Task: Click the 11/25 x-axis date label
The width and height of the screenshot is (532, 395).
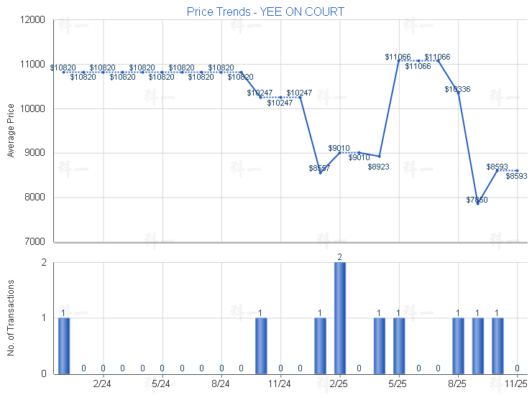Action: [x=517, y=384]
